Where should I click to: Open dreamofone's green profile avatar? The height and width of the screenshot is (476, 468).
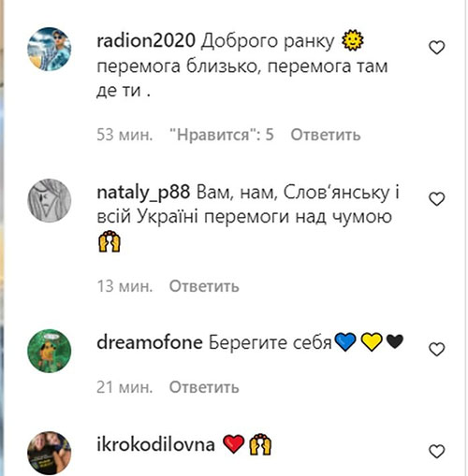[50, 351]
